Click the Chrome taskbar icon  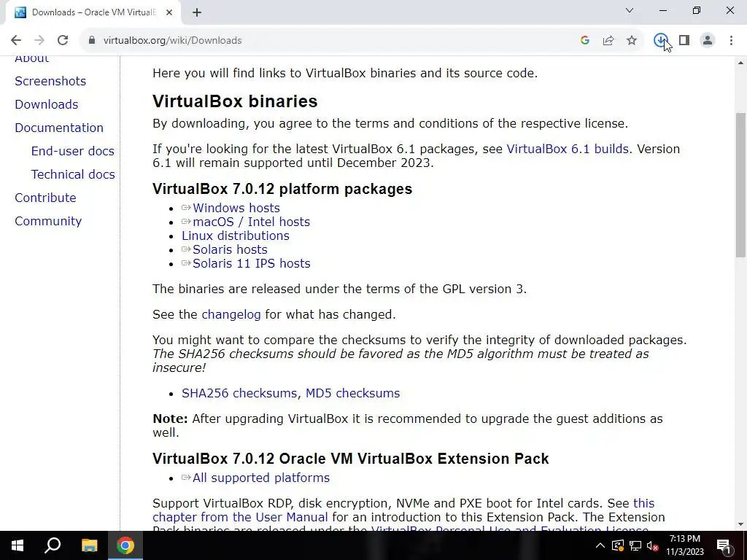[125, 545]
